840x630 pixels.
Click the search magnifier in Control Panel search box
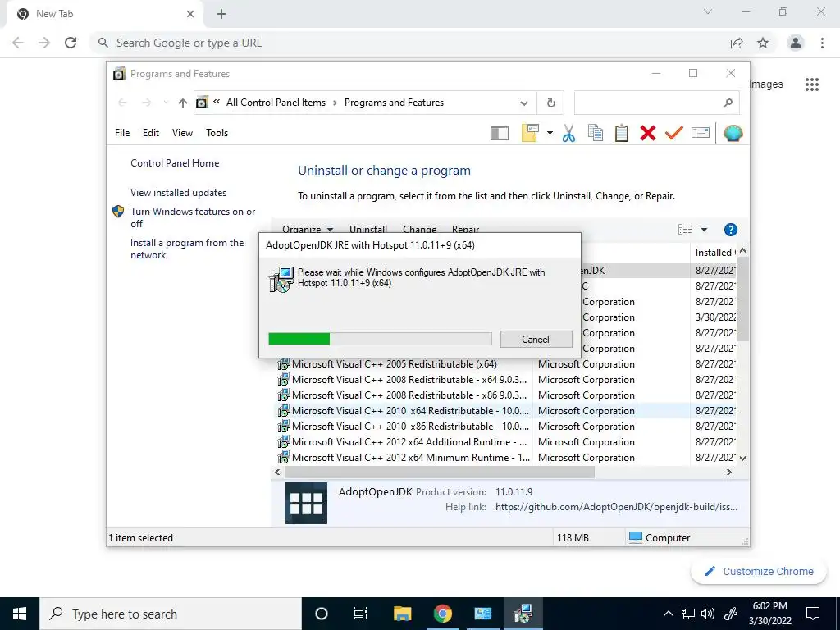point(728,103)
